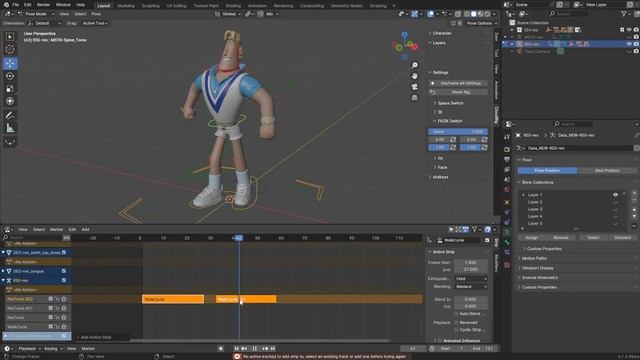Click the Deselect bone collection button
Screen dimensions: 640x360
(x=622, y=238)
